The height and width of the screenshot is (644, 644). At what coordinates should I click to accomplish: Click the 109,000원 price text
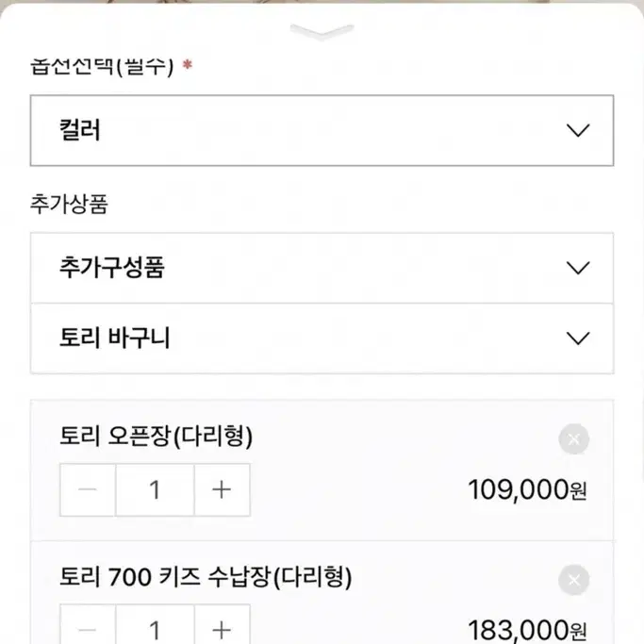(x=527, y=489)
